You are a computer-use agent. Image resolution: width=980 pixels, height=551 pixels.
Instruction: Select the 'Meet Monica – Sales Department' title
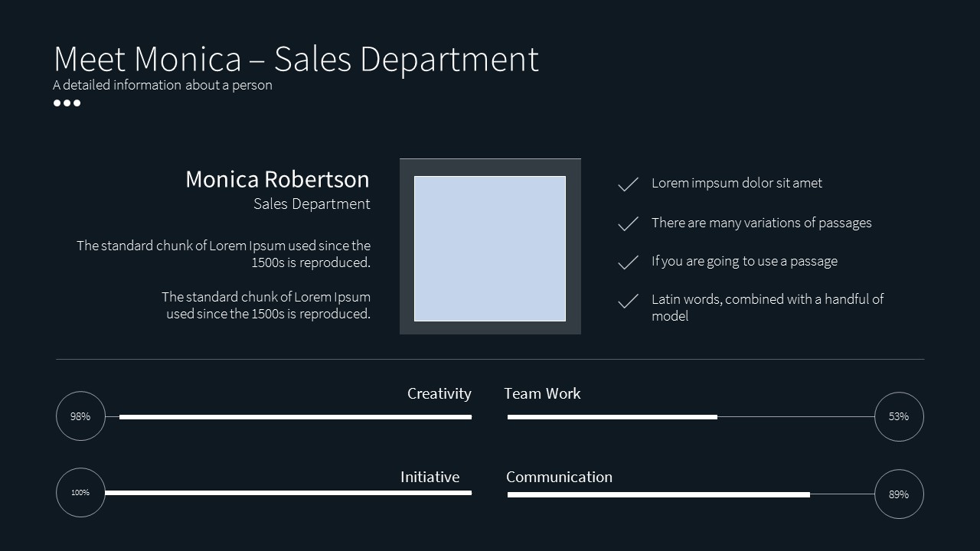pyautogui.click(x=296, y=59)
